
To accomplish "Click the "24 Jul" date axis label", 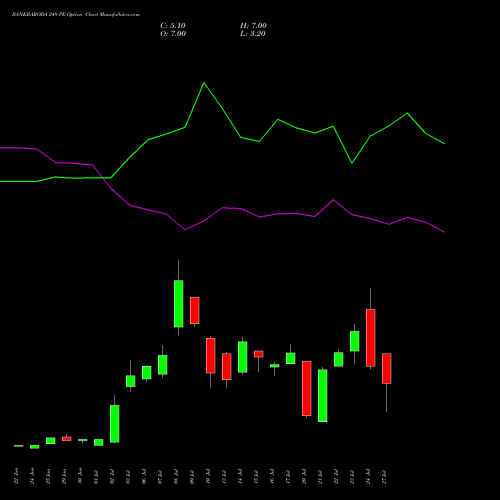I will point(368,477).
